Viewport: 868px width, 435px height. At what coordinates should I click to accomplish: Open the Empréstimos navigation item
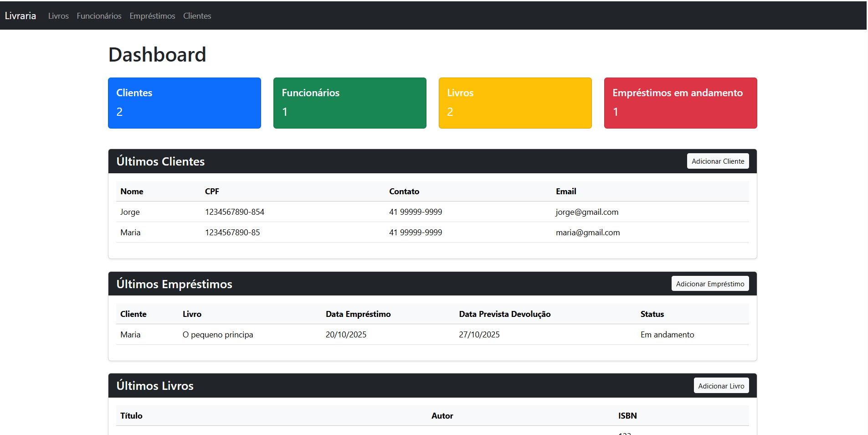tap(152, 16)
